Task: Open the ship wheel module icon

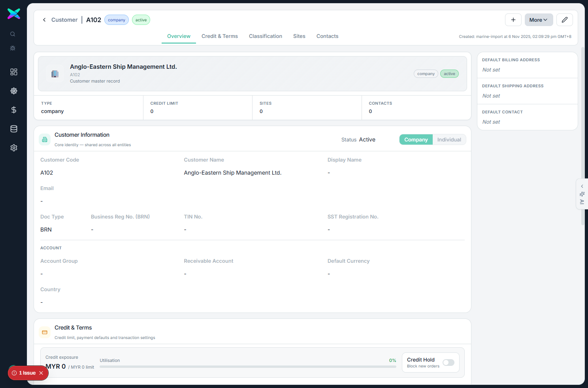Action: [14, 91]
